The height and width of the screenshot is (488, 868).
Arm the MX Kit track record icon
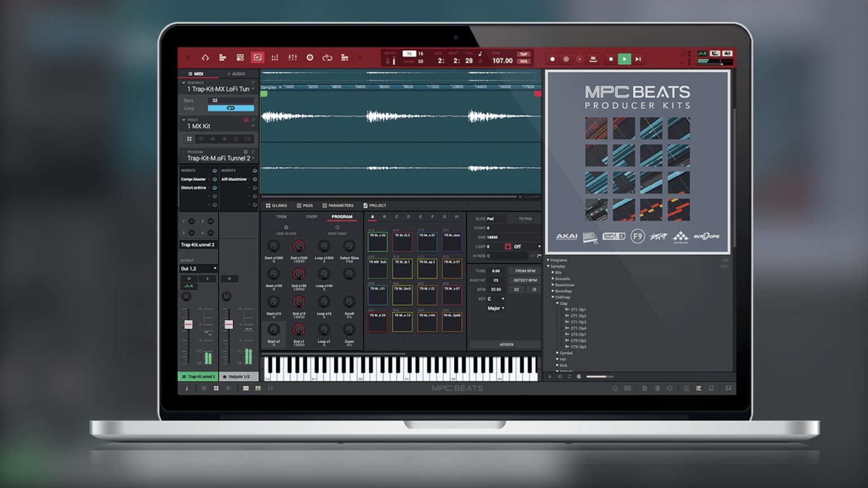click(246, 120)
